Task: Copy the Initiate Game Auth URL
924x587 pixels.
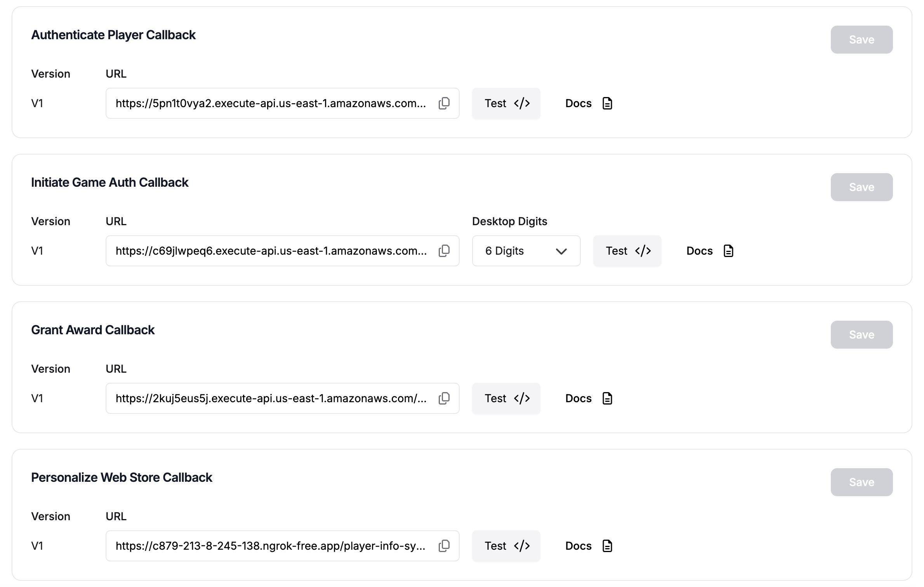Action: pos(444,251)
